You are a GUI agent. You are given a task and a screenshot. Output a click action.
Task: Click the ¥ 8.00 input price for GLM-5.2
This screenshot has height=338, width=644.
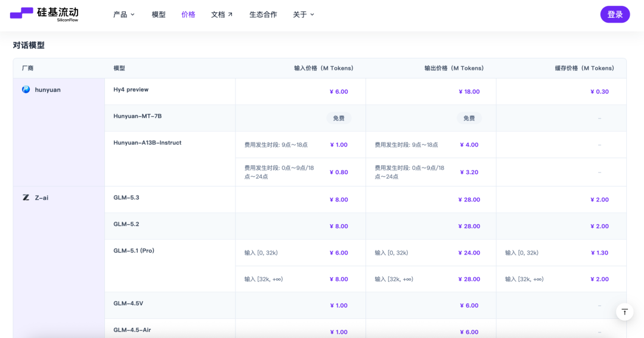pyautogui.click(x=339, y=227)
